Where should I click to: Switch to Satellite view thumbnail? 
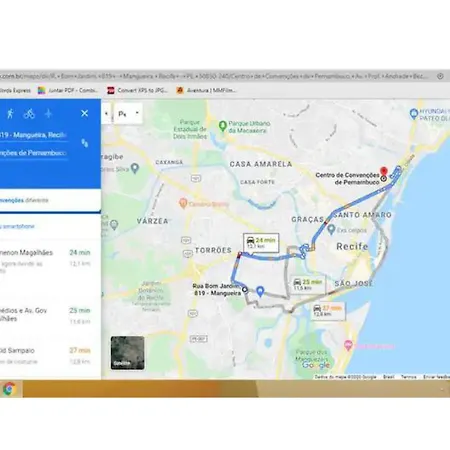tap(127, 353)
